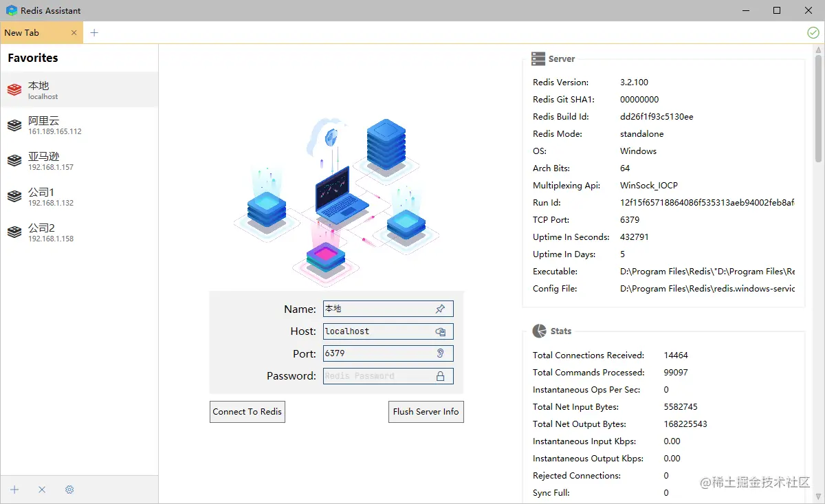Click the Redis Git SHA1 value 00000000
Image resolution: width=825 pixels, height=504 pixels.
click(639, 100)
